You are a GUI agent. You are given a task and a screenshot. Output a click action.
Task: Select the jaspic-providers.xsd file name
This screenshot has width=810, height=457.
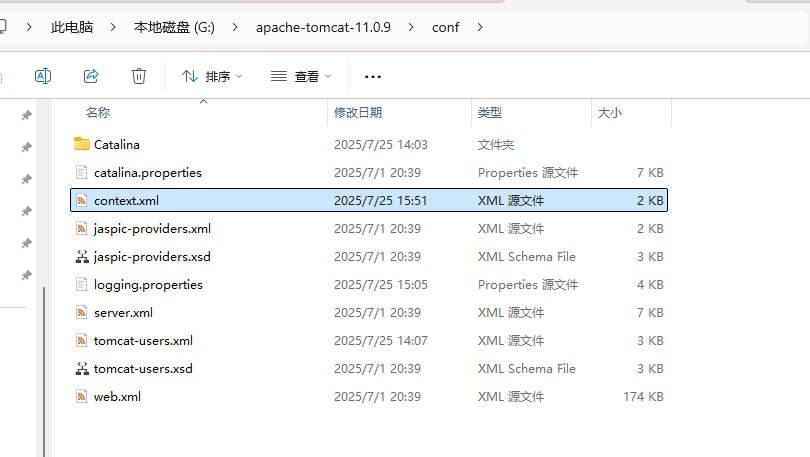152,257
